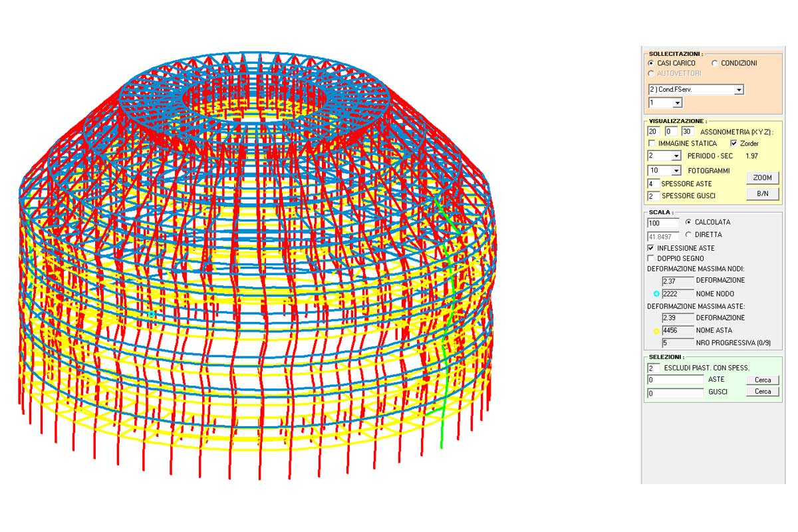Screen dimensions: 798x532
Task: Open the FOTOGRAMMI dropdown showing 10
Action: (665, 171)
